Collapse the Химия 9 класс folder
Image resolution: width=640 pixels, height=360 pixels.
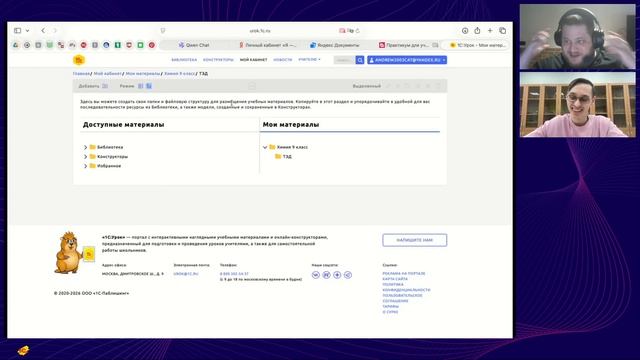(265, 147)
